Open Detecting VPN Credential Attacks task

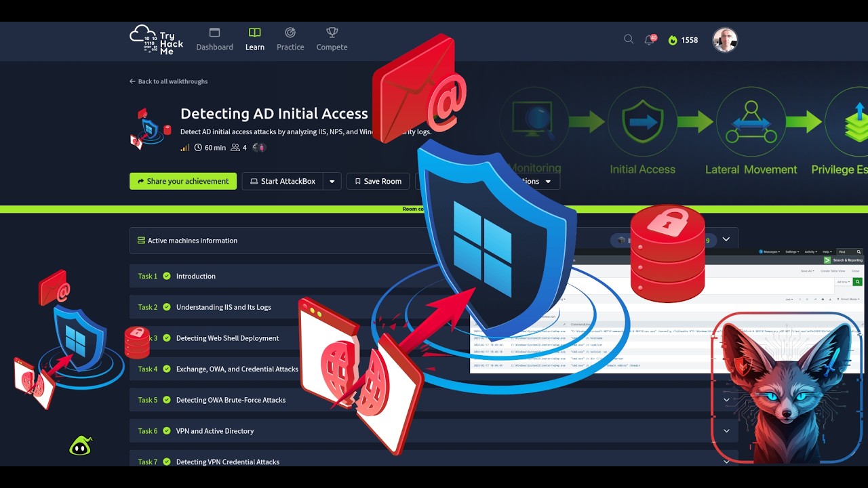coord(228,462)
